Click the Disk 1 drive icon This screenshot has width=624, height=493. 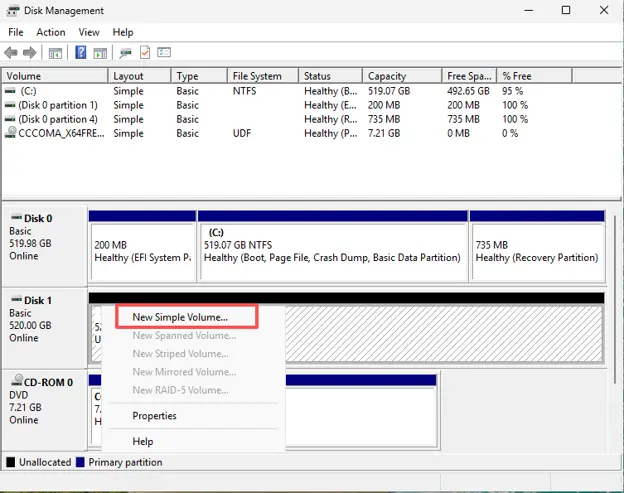pyautogui.click(x=17, y=299)
